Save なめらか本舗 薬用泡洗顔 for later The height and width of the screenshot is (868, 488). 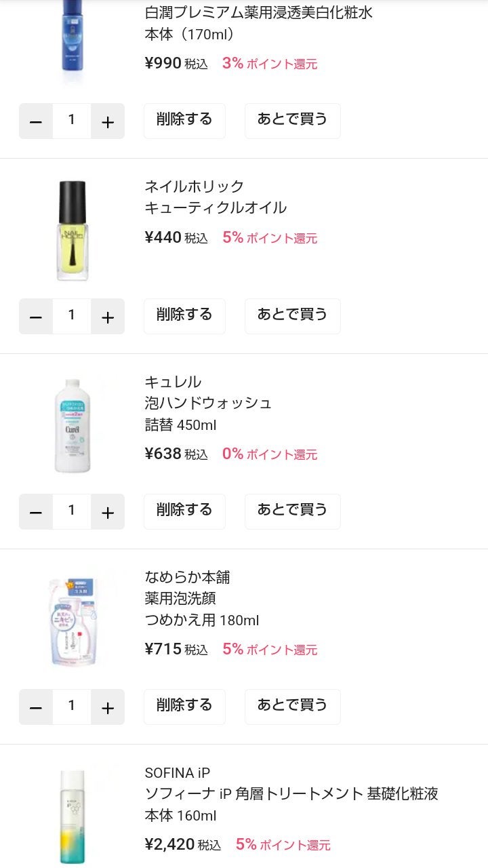(x=292, y=707)
